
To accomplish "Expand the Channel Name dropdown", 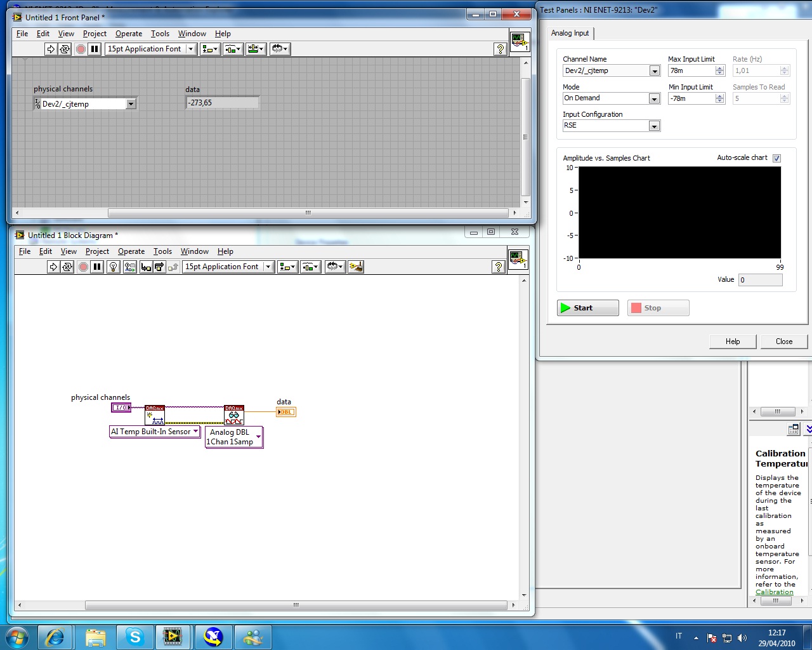I will 655,71.
